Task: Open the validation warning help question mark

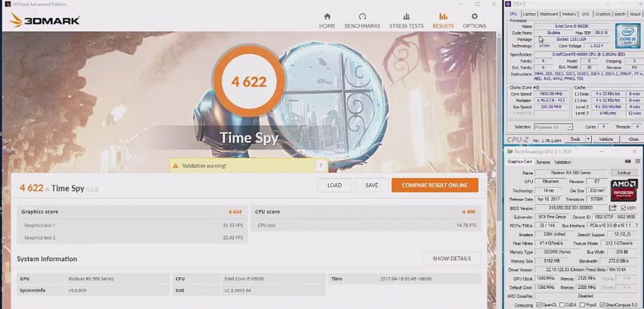Action: [321, 166]
